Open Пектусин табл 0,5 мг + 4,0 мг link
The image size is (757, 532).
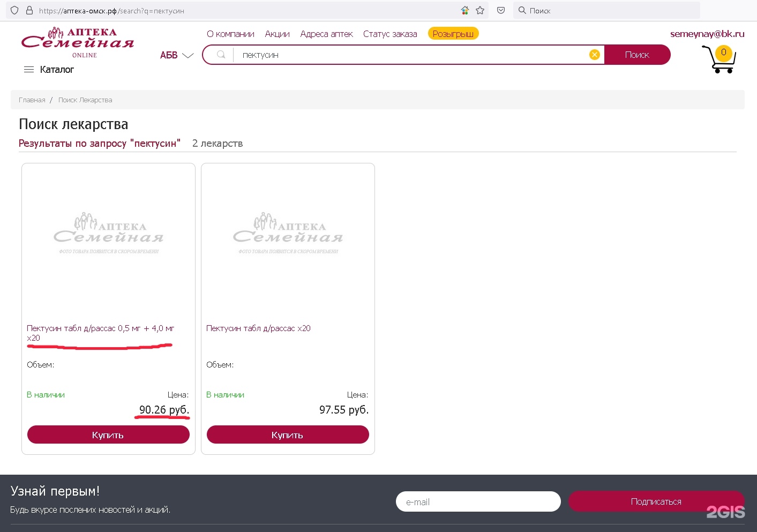[101, 333]
